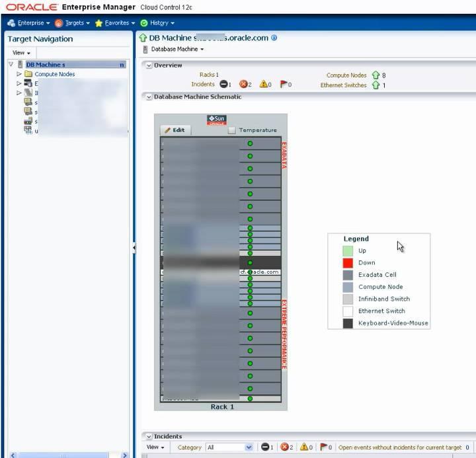Click the Compute Nodes folder icon

tap(28, 74)
